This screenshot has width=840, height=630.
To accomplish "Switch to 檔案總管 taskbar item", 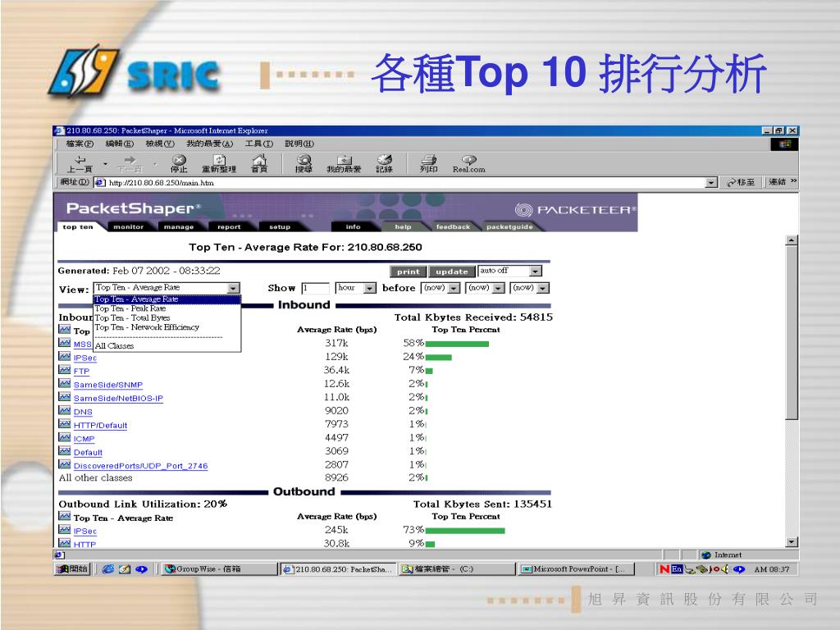I will 457,569.
